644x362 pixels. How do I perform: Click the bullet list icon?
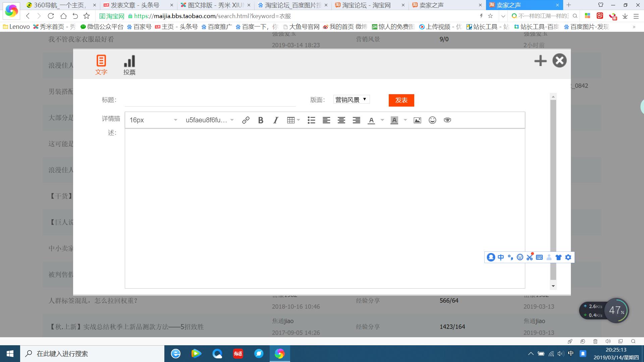coord(311,120)
